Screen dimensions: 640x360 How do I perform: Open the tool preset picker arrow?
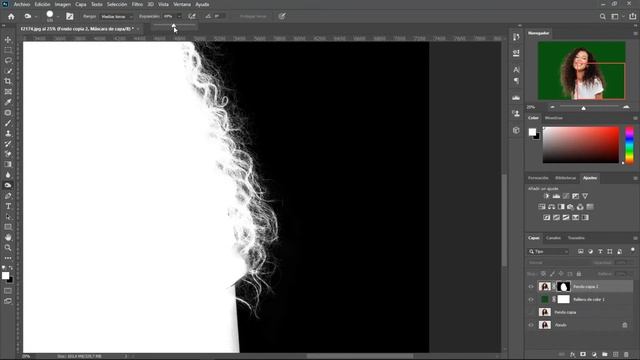[x=36, y=17]
